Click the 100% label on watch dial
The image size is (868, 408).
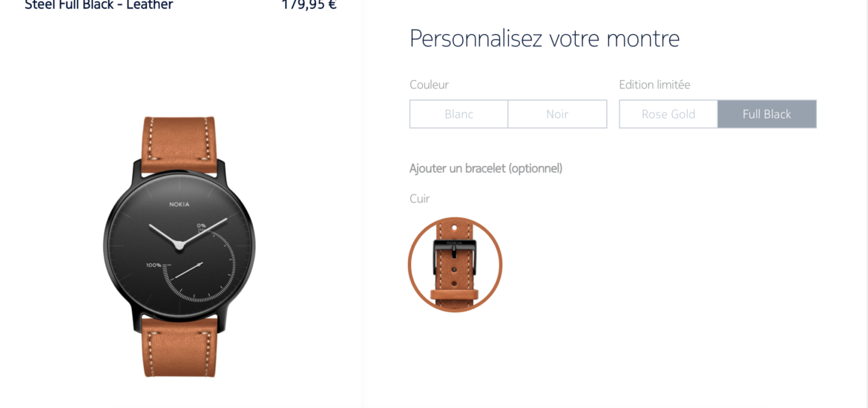coord(154,265)
